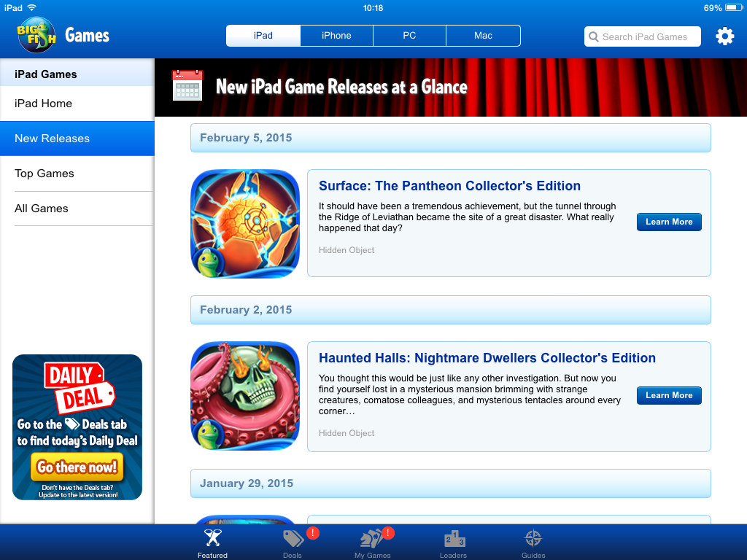Tap the 10:18 clock in status bar

(x=373, y=7)
